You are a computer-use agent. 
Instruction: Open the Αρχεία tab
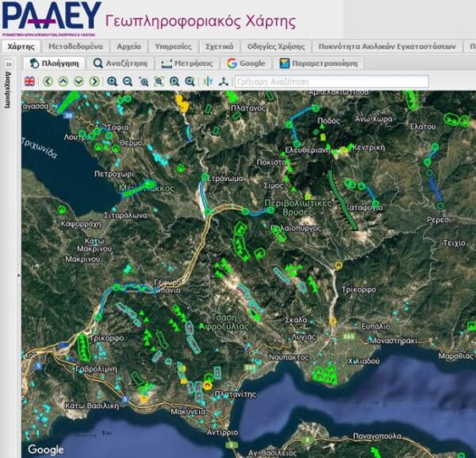tap(129, 46)
